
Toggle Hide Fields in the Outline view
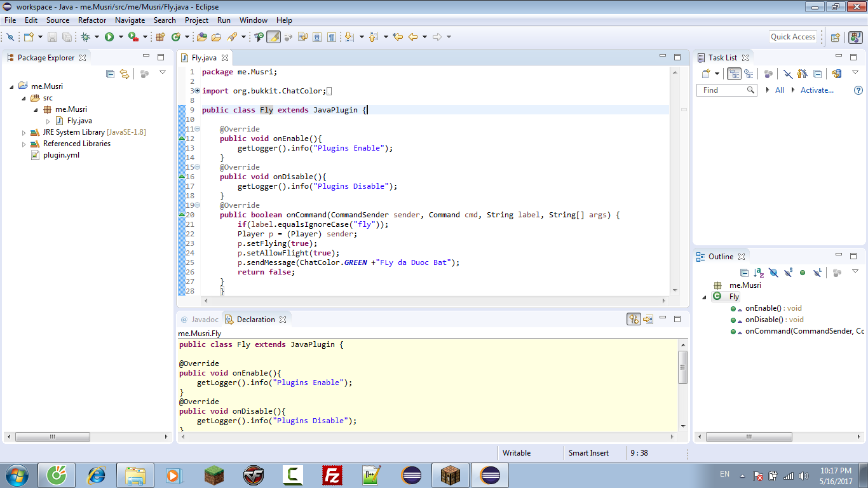pyautogui.click(x=773, y=273)
